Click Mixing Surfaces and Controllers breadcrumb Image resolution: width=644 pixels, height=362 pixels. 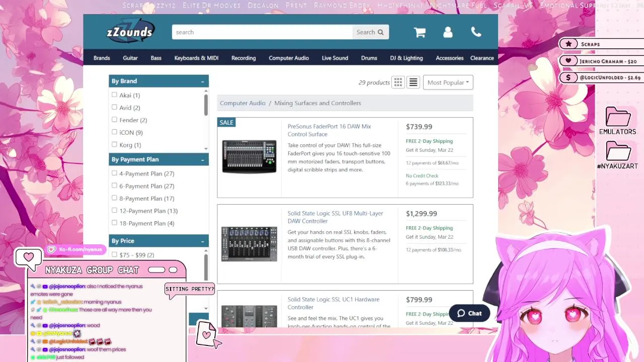coord(317,103)
